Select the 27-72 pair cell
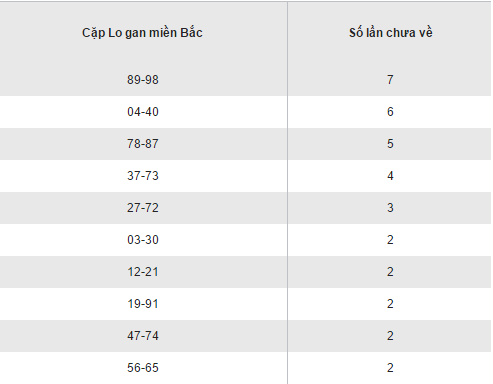The image size is (493, 384). coord(143,208)
